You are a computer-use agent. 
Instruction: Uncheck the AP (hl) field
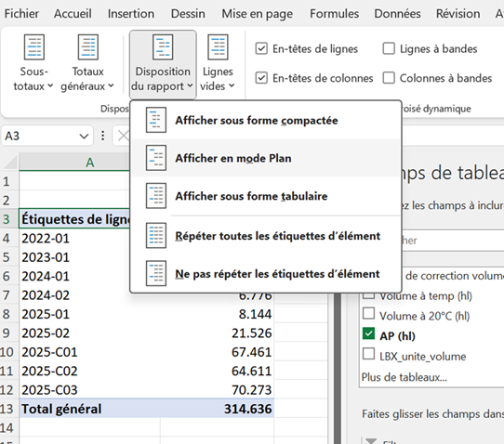tap(368, 333)
